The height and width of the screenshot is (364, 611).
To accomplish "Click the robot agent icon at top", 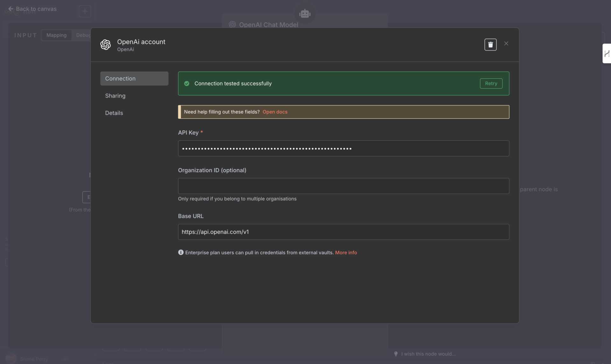I will tap(305, 14).
